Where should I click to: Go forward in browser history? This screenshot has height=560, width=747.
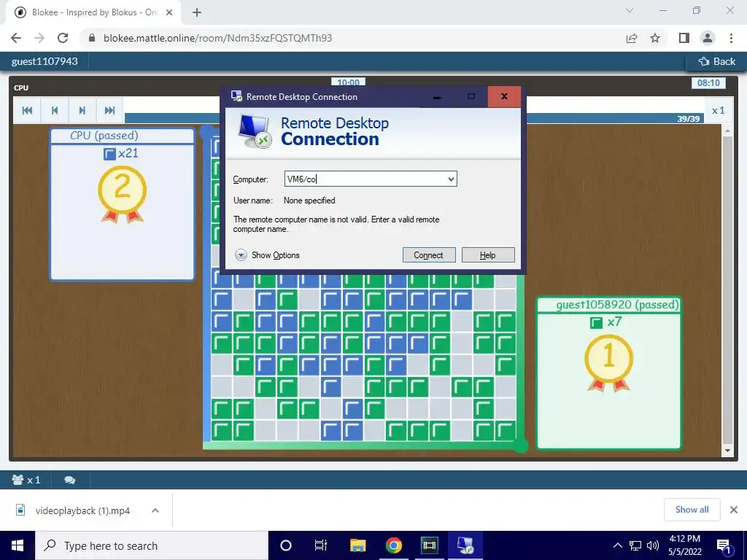39,38
